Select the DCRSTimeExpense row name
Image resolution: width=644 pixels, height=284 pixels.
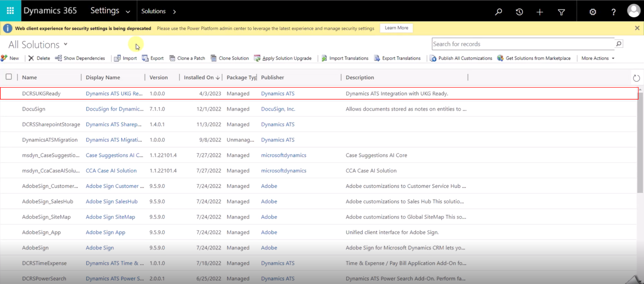point(44,263)
